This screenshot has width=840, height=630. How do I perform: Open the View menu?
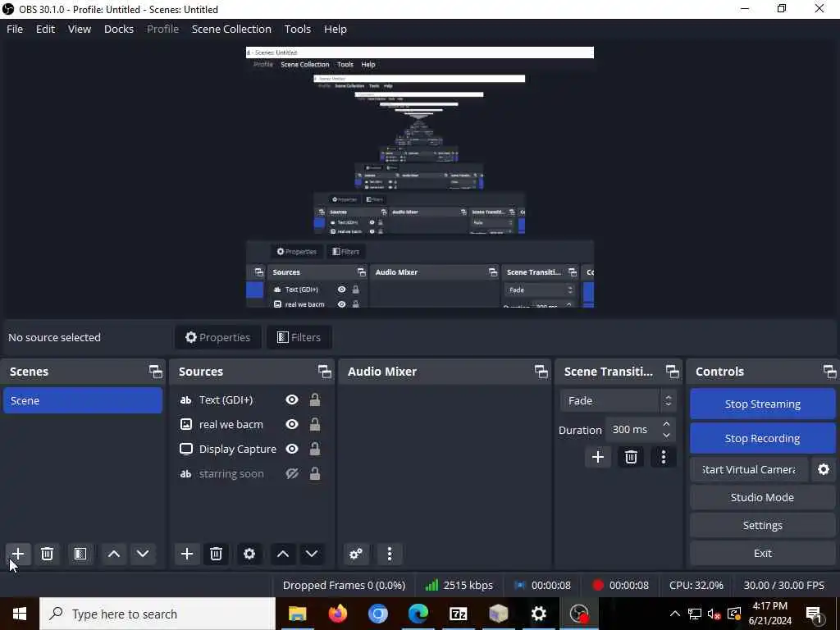80,29
